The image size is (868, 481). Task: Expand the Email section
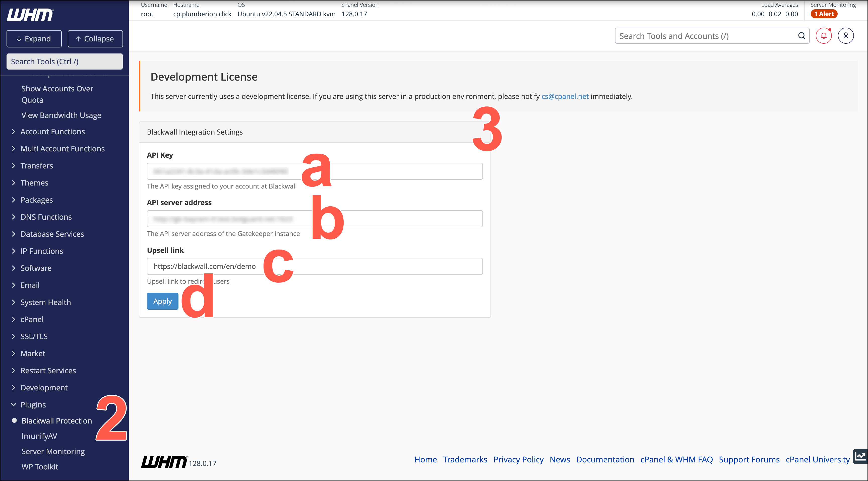30,285
